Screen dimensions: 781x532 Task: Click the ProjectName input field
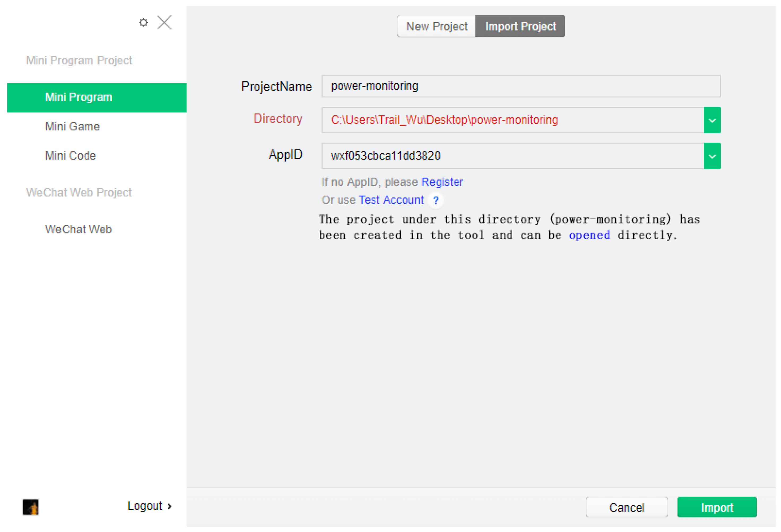tap(521, 86)
